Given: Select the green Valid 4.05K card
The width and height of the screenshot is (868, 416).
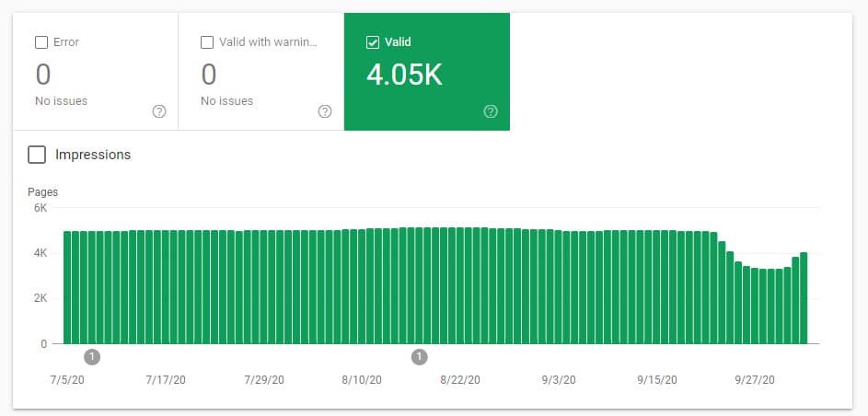Looking at the screenshot, I should click(427, 72).
